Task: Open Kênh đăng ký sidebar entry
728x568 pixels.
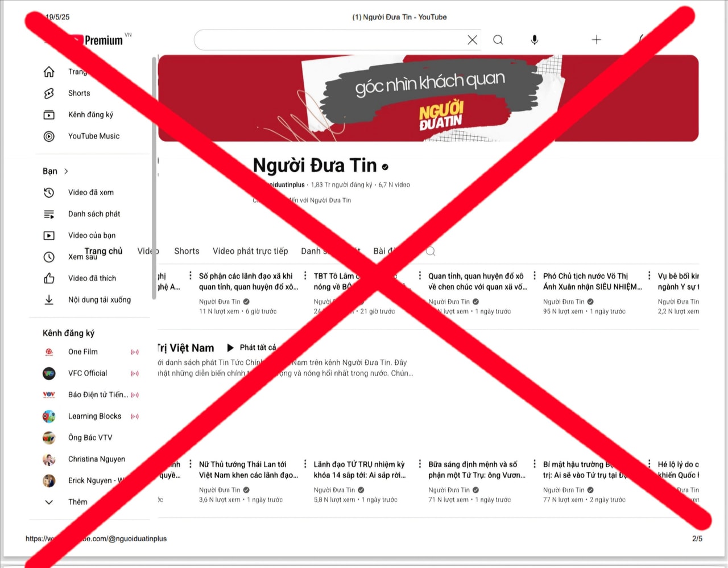Action: coord(90,115)
